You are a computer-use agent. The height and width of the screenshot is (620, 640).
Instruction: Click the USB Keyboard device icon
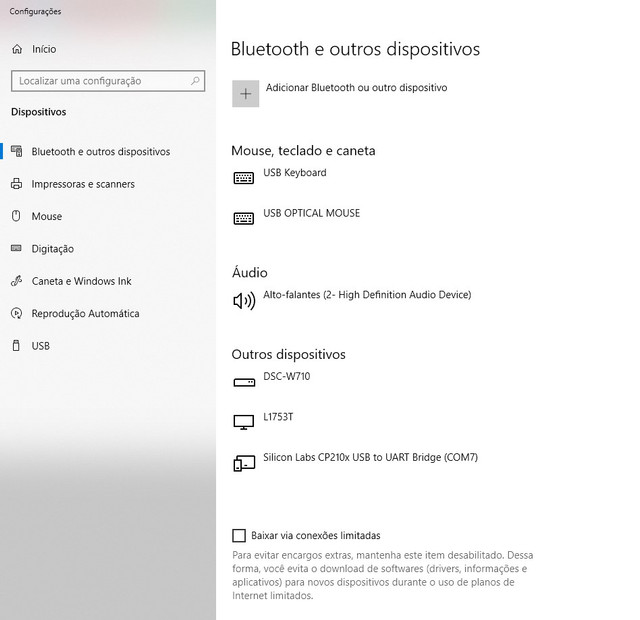tap(244, 178)
